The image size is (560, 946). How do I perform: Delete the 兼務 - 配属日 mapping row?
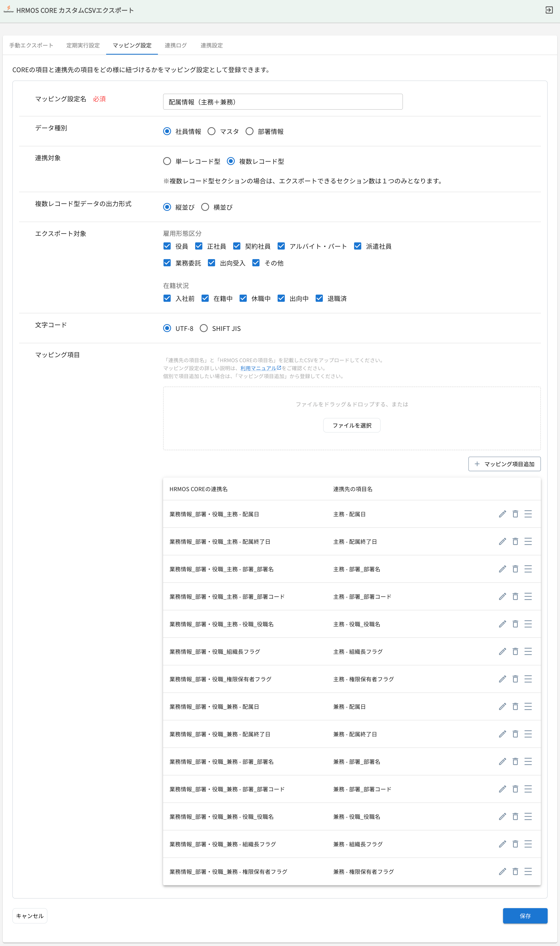pos(515,707)
